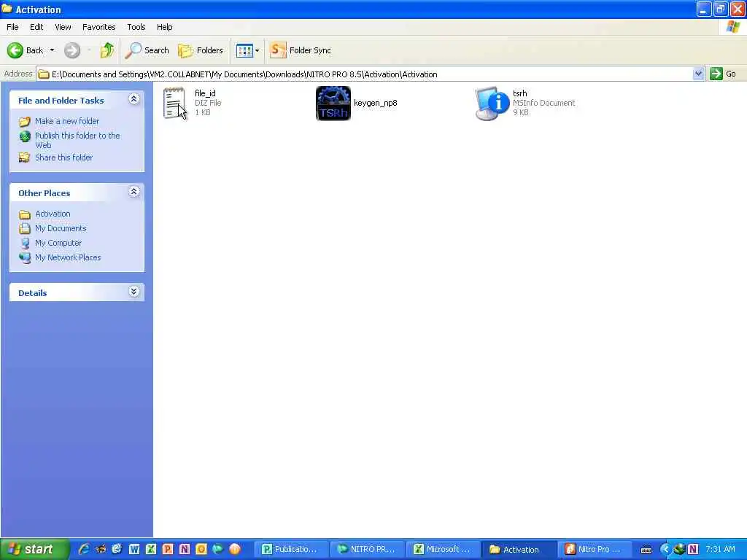Click the keyboard icon near the tray
This screenshot has height=560, width=747.
(646, 550)
